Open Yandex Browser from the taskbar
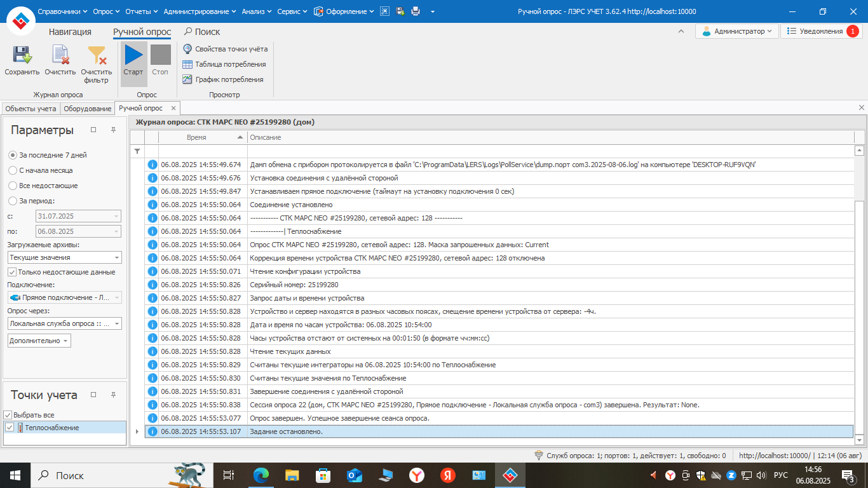The width and height of the screenshot is (868, 488). pyautogui.click(x=416, y=475)
